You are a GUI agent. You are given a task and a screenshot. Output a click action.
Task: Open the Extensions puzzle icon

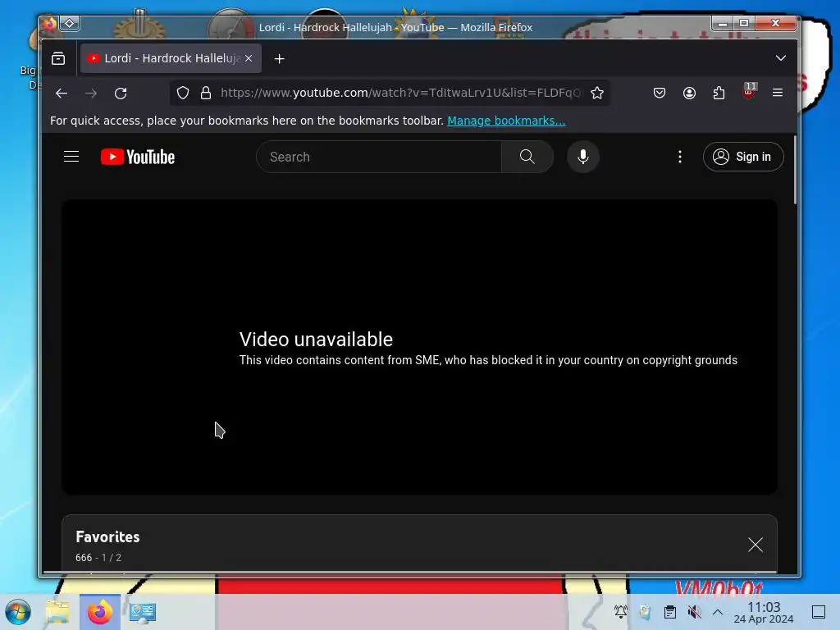click(x=719, y=94)
